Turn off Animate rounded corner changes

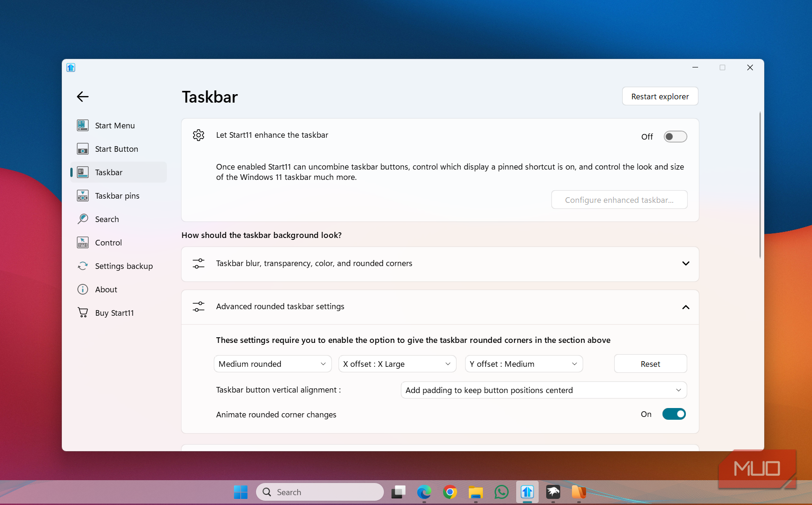pyautogui.click(x=674, y=414)
